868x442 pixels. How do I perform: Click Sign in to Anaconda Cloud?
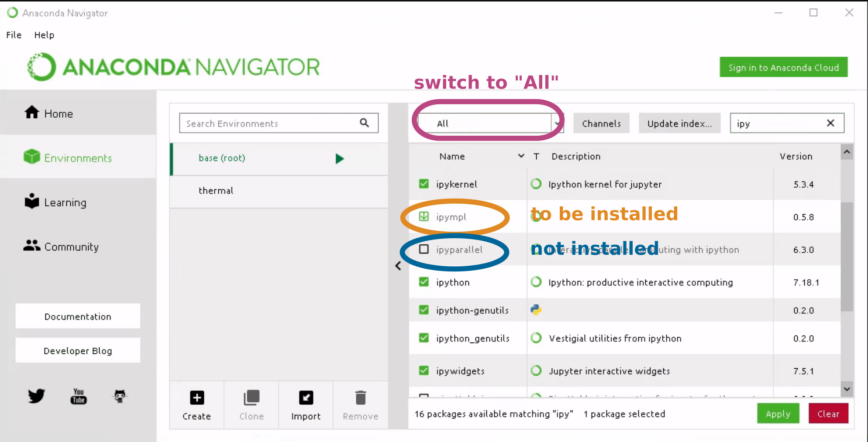click(783, 67)
